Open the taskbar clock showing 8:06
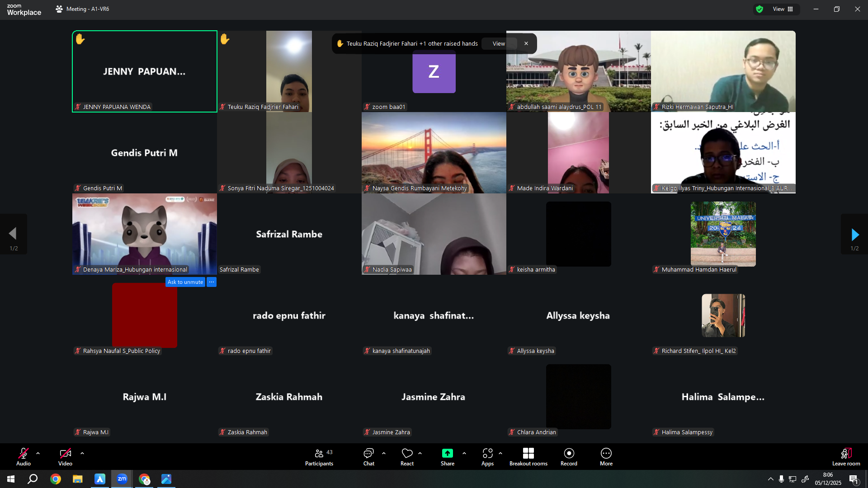This screenshot has height=488, width=868. [x=828, y=479]
